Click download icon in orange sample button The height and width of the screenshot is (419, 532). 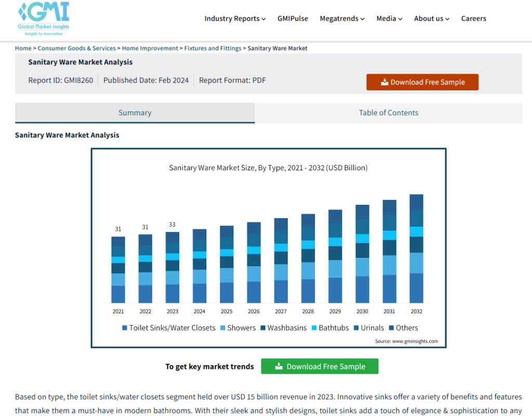(384, 82)
